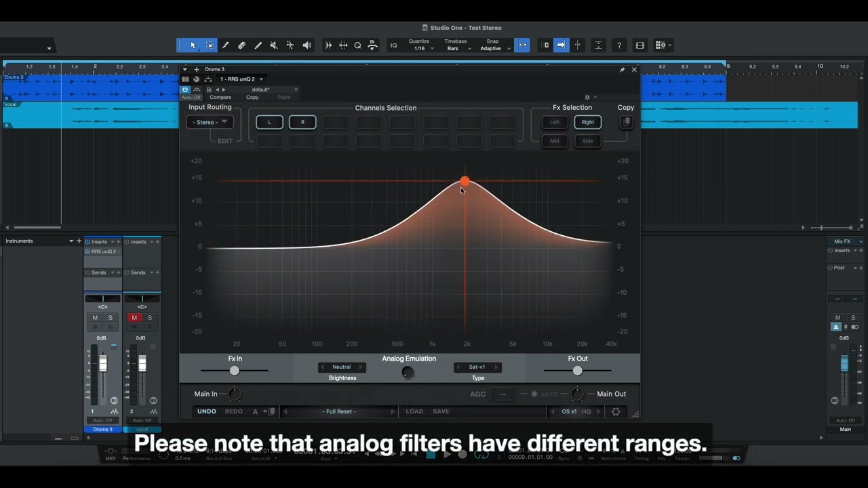The width and height of the screenshot is (868, 488).
Task: Select the Mute tool
Action: pyautogui.click(x=274, y=45)
